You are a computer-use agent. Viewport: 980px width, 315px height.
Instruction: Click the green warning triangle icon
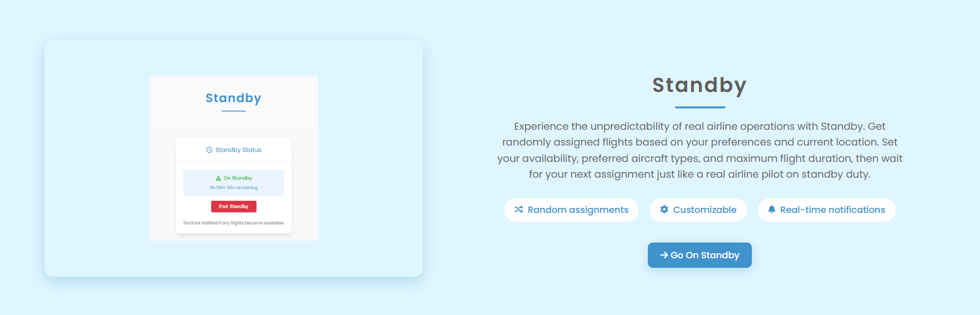click(219, 178)
